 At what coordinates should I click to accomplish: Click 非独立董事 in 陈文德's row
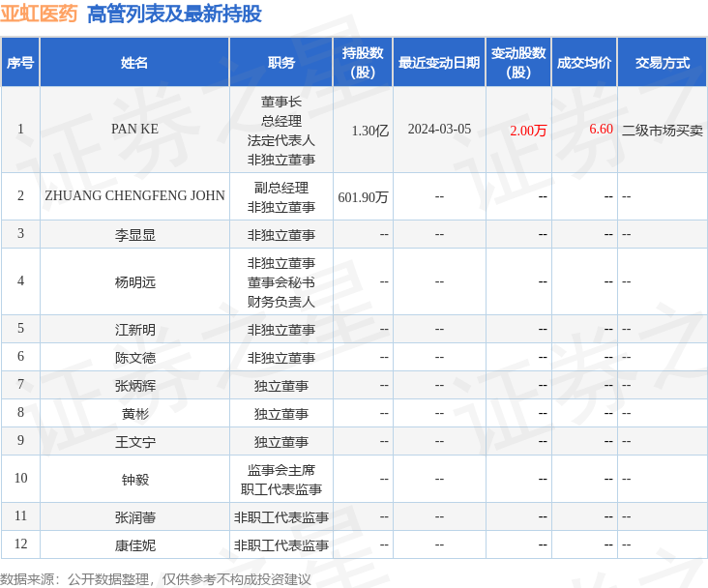(280, 358)
